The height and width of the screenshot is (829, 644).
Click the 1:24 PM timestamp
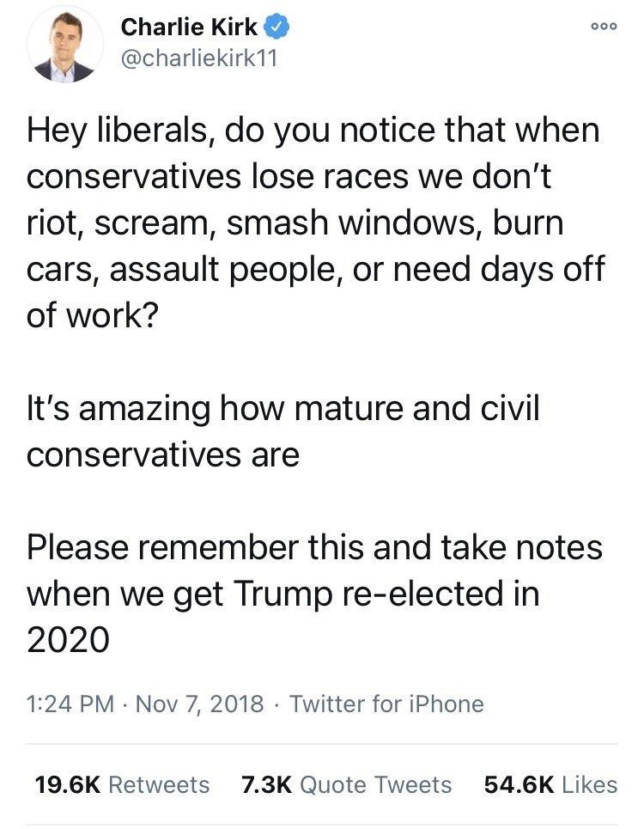point(70,705)
